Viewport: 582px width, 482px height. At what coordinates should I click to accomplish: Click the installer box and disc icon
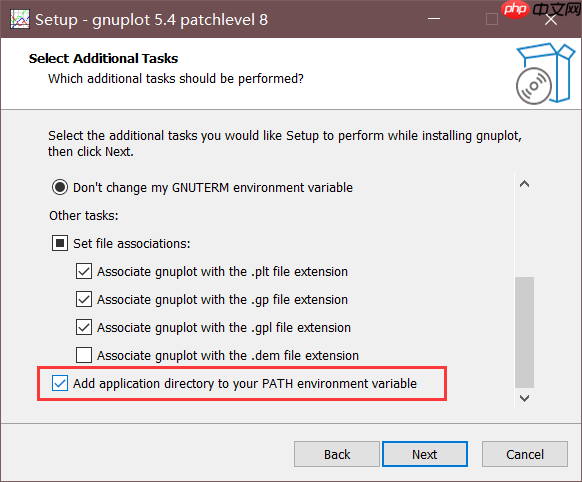point(545,74)
